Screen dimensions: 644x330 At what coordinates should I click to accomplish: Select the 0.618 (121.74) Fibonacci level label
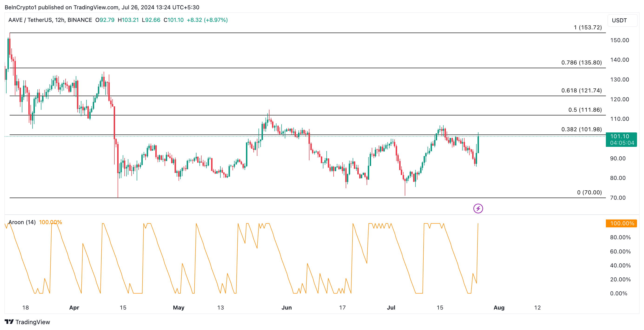click(x=581, y=90)
